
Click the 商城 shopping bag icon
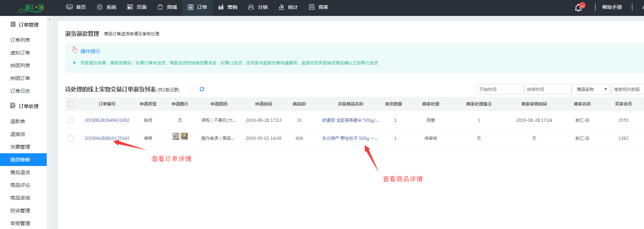[x=160, y=7]
